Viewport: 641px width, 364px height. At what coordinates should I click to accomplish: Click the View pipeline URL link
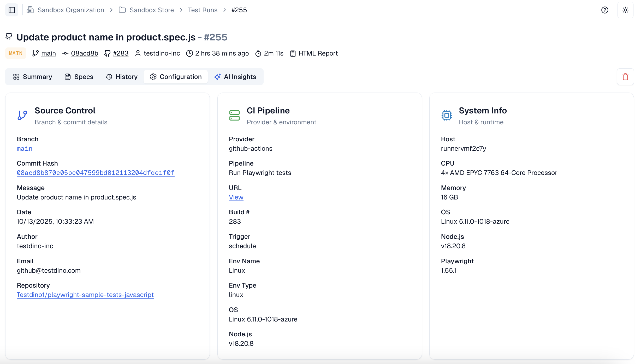coord(236,197)
